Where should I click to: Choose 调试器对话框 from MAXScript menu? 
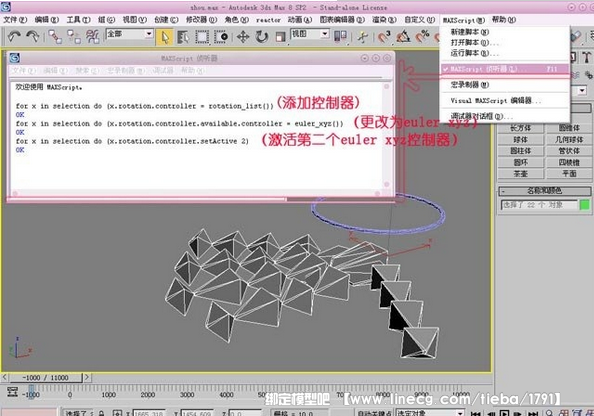505,116
